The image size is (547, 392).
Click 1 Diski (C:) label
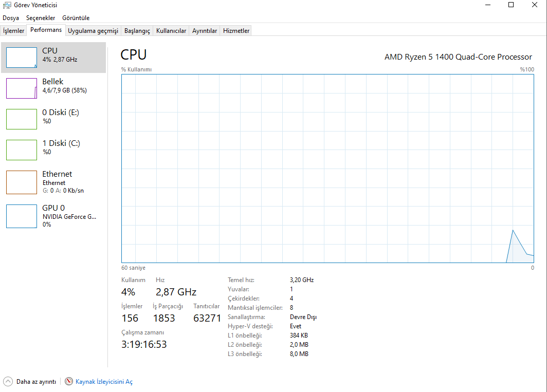click(x=61, y=143)
